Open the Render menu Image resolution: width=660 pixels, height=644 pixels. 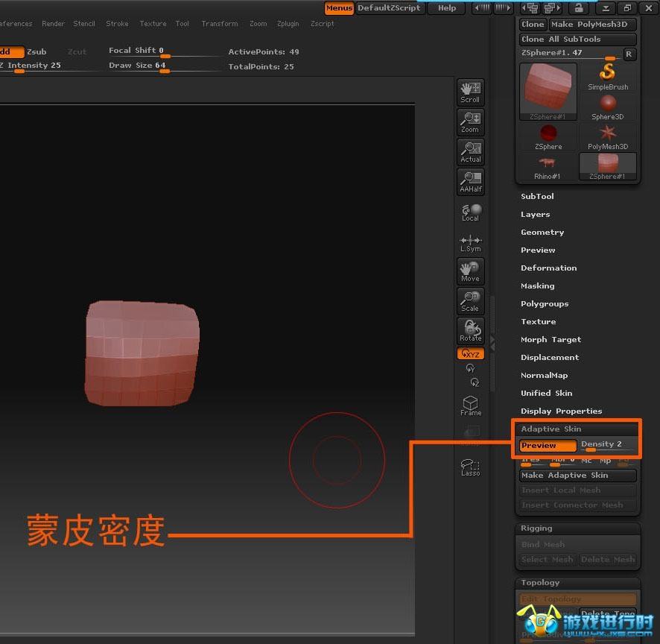[53, 24]
